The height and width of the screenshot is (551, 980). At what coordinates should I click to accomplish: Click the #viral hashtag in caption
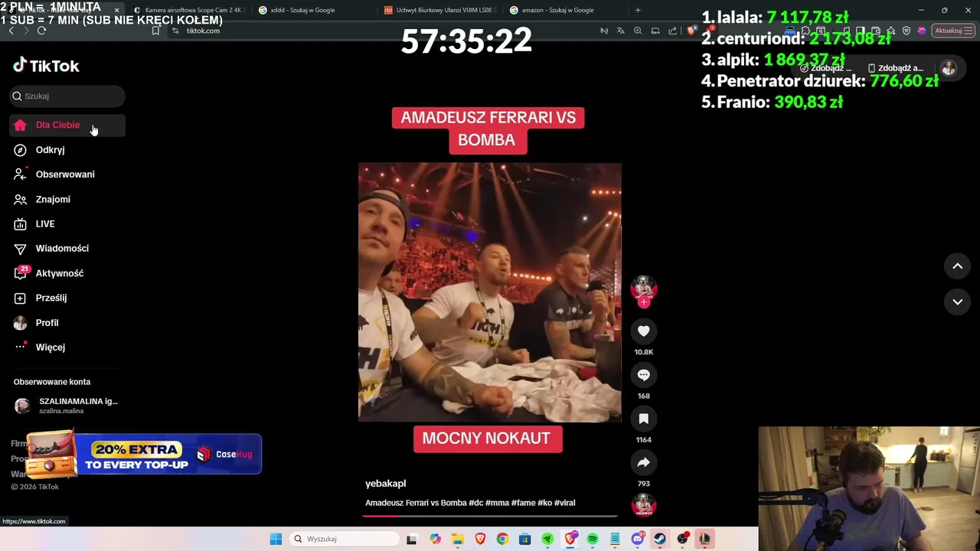pyautogui.click(x=564, y=503)
